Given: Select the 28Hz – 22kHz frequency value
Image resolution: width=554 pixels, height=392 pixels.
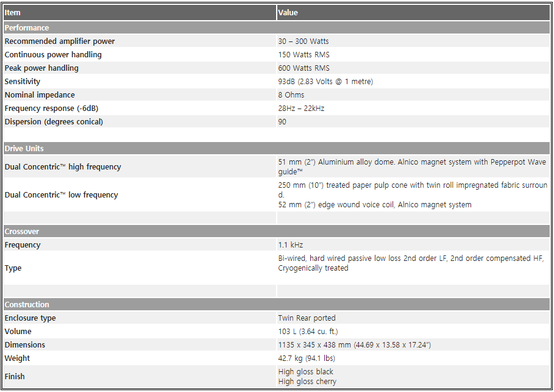Looking at the screenshot, I should 301,108.
